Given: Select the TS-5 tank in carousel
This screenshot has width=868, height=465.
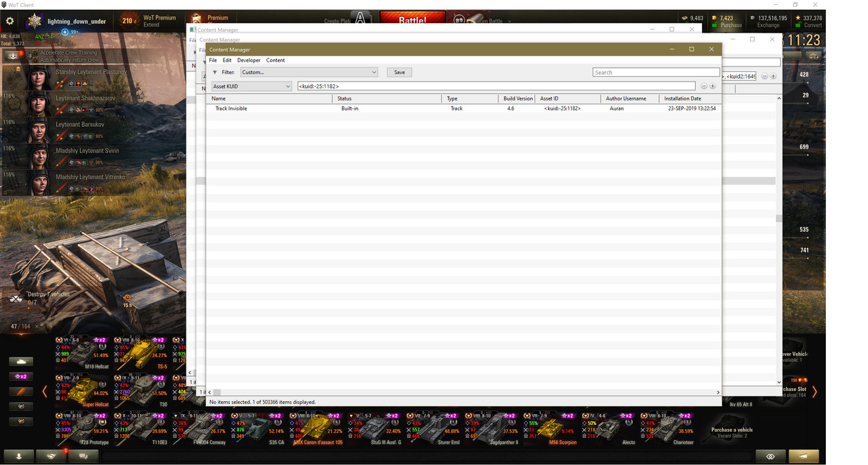Looking at the screenshot, I should click(x=141, y=353).
